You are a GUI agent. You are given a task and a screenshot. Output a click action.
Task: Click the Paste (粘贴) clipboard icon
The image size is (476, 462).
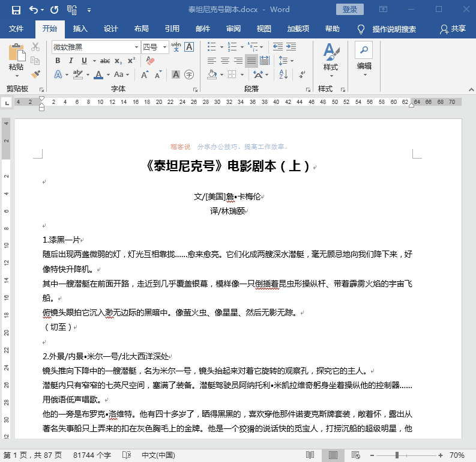click(16, 52)
